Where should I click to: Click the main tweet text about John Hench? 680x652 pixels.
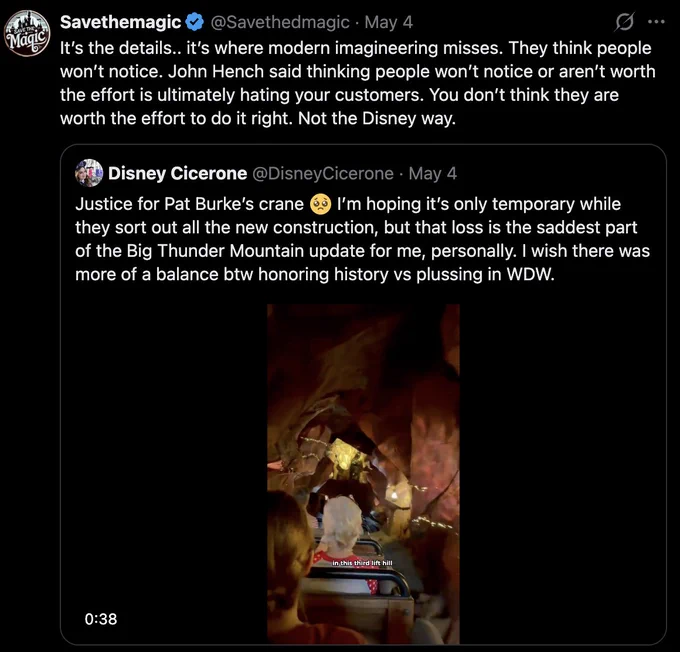[358, 83]
